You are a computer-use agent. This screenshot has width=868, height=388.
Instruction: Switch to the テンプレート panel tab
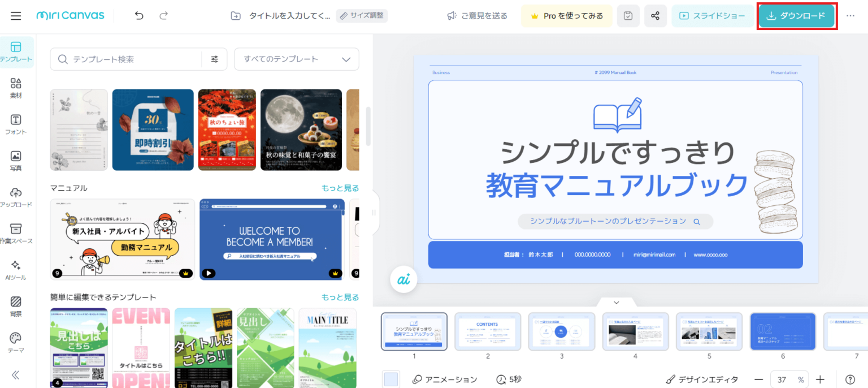pos(15,52)
